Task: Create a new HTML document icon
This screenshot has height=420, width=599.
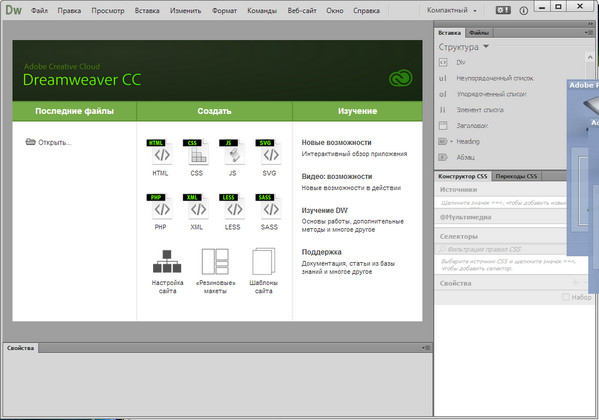Action: (x=160, y=152)
